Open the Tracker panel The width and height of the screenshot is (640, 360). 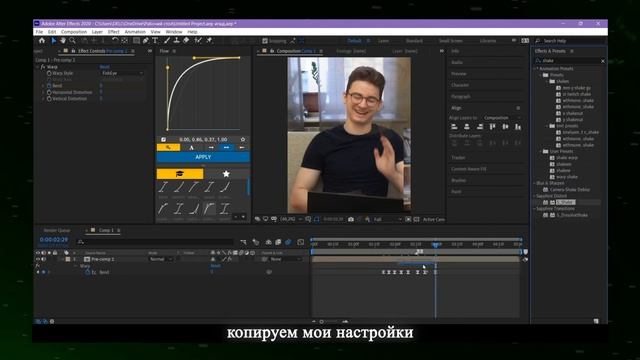click(458, 158)
